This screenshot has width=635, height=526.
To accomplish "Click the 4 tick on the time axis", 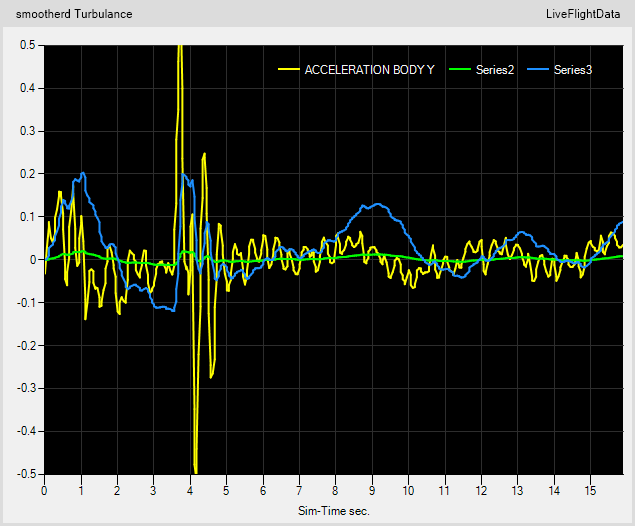I will pos(190,491).
